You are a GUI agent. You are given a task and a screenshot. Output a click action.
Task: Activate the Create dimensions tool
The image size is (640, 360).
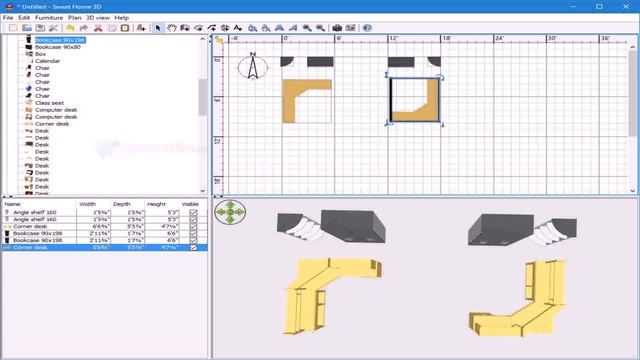224,28
